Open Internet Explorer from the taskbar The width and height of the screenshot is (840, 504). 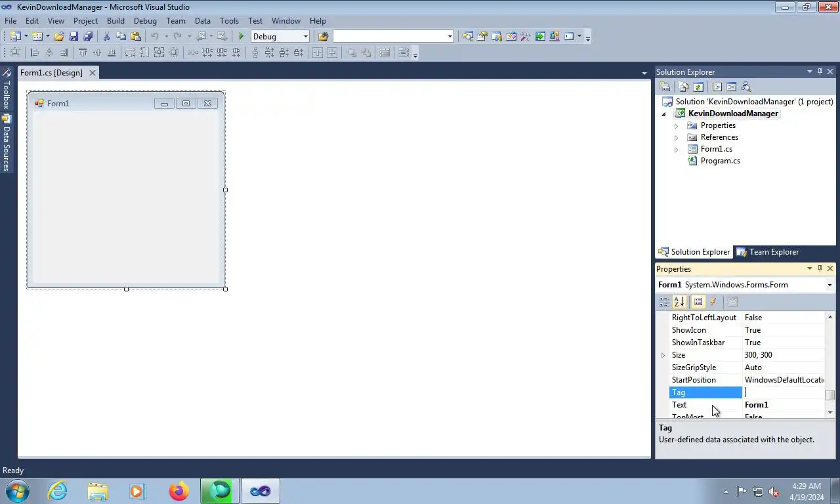pos(57,491)
